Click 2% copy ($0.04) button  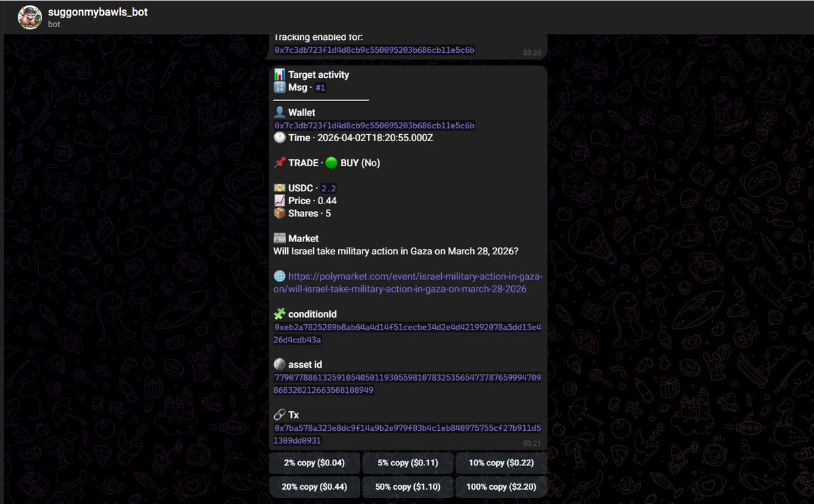tap(314, 463)
